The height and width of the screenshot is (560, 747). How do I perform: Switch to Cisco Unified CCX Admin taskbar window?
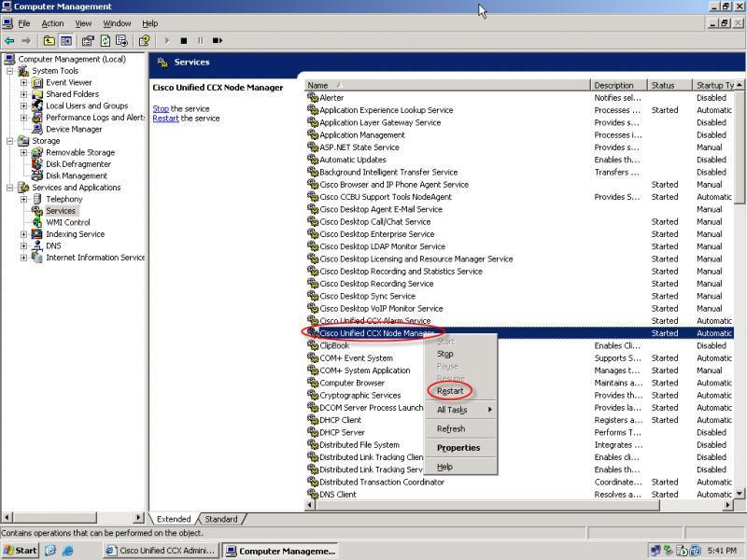point(161,551)
